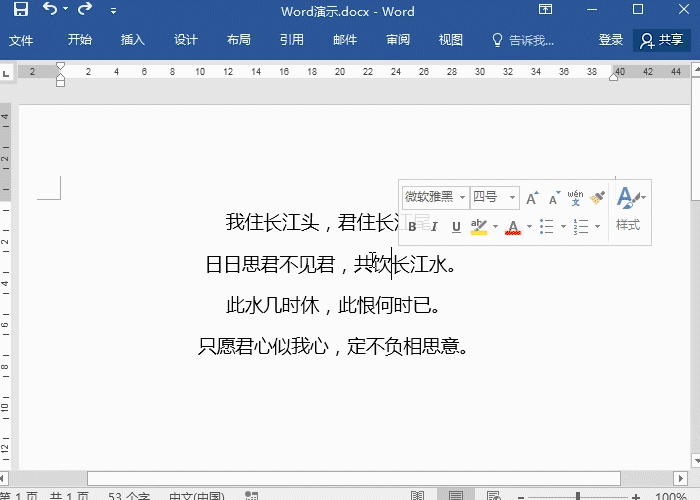Click in the line 此水几时休，此恨何时已。
This screenshot has height=500, width=700.
point(333,306)
